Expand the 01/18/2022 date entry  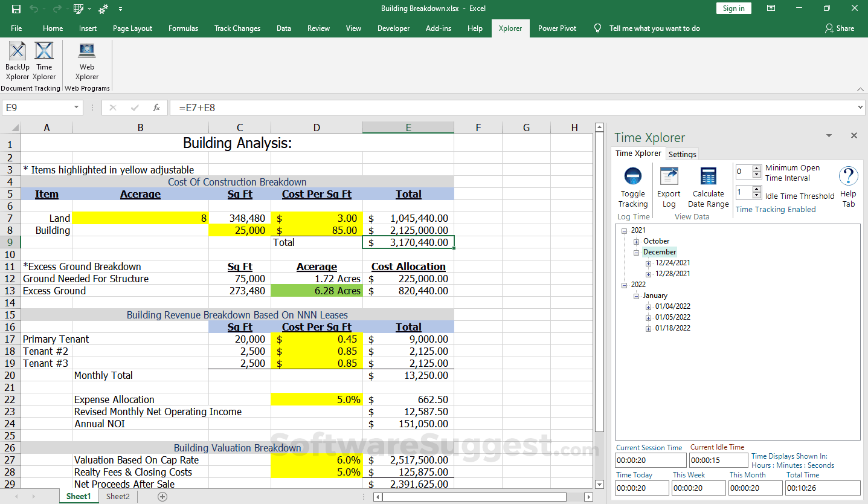coord(649,329)
